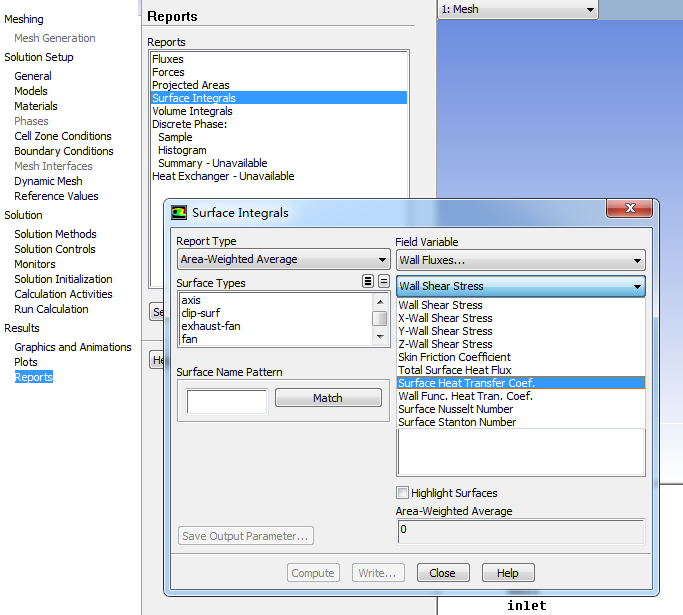
Task: Click the Close button
Action: click(443, 573)
